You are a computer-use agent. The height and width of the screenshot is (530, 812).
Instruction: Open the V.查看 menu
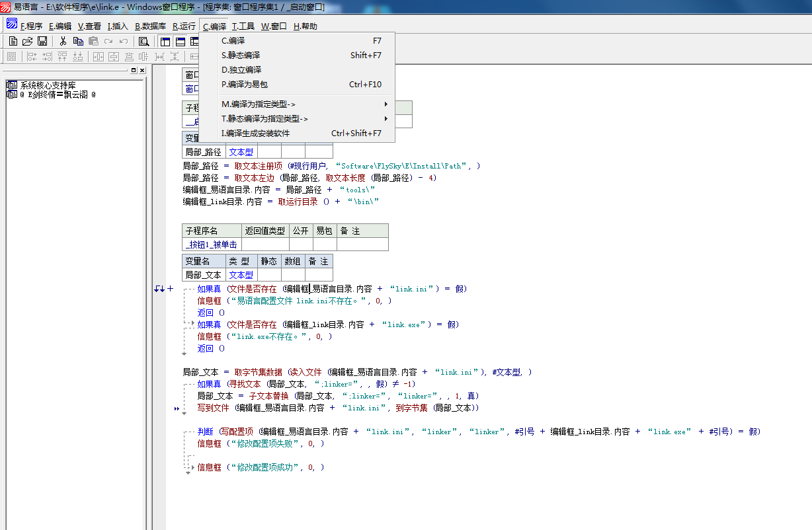pyautogui.click(x=89, y=26)
